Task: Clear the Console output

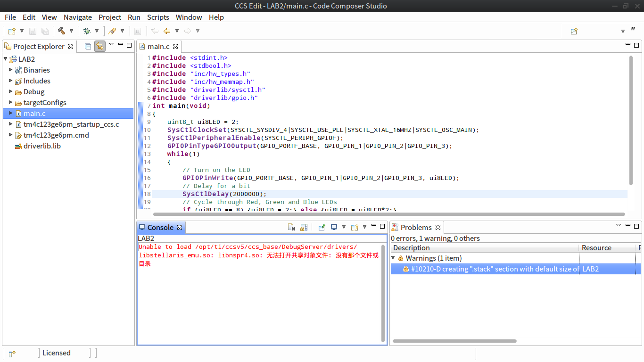Action: point(292,227)
